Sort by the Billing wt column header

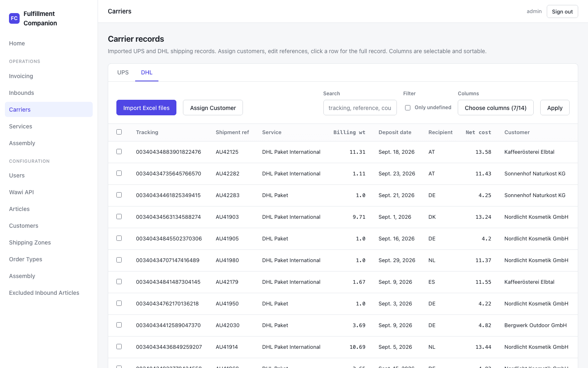point(349,132)
